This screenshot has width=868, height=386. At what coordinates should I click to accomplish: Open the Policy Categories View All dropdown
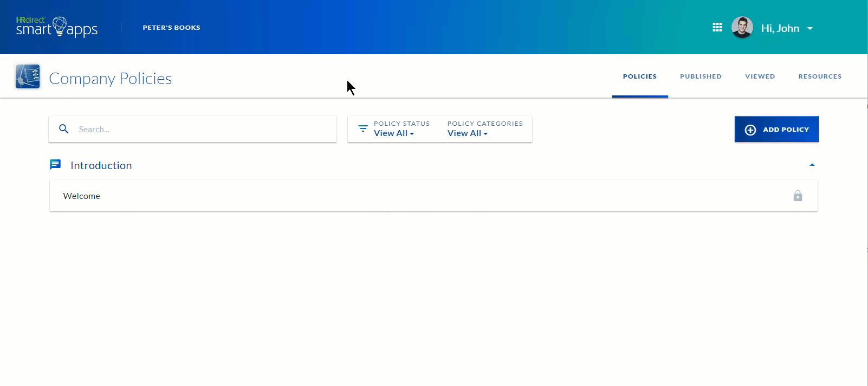468,133
